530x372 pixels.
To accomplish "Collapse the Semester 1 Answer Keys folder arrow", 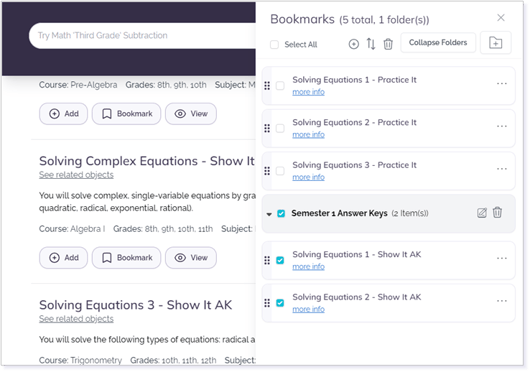I will [x=269, y=214].
